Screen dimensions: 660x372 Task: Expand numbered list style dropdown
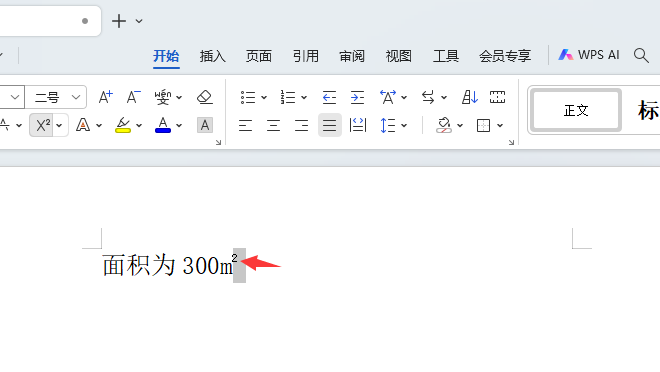point(304,98)
